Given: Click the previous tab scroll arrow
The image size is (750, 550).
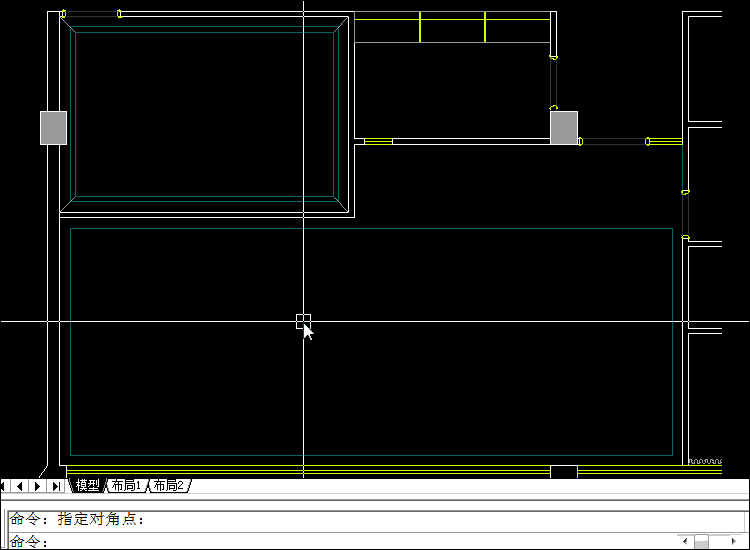Looking at the screenshot, I should 21,486.
